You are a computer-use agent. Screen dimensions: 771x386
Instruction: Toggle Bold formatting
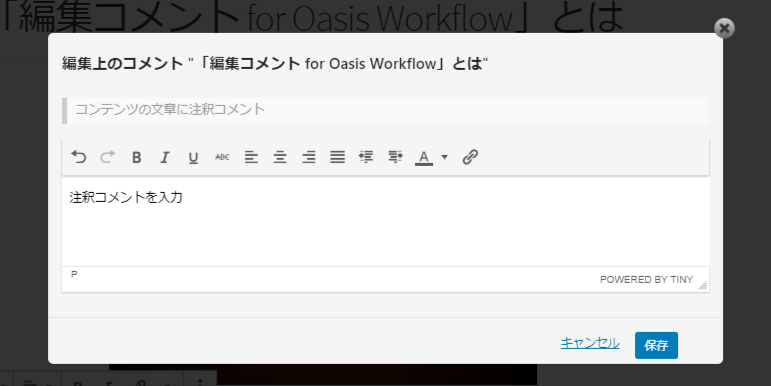pos(136,157)
